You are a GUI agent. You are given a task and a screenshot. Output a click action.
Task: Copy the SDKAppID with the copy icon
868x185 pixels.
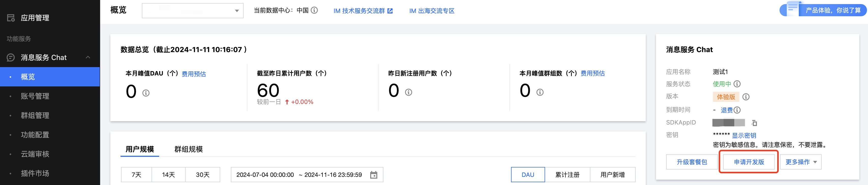click(x=754, y=123)
